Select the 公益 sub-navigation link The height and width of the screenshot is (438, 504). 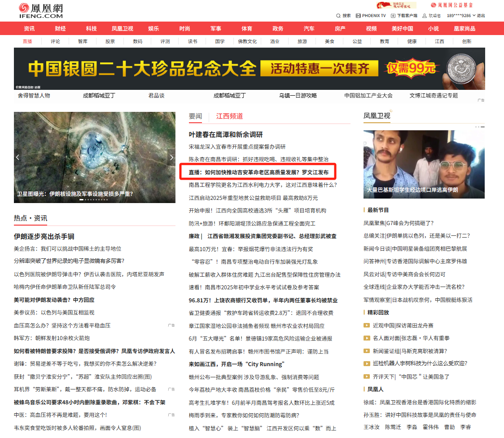coord(357,41)
